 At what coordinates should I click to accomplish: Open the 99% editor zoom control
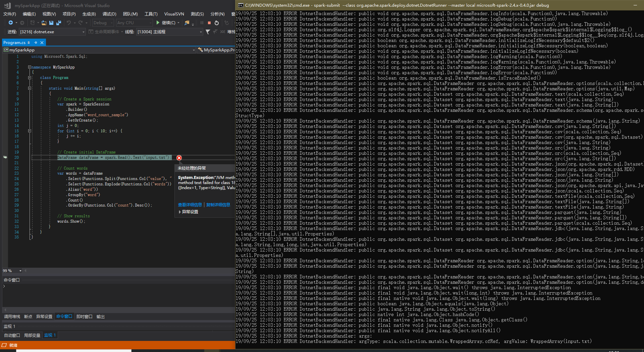tap(12, 271)
